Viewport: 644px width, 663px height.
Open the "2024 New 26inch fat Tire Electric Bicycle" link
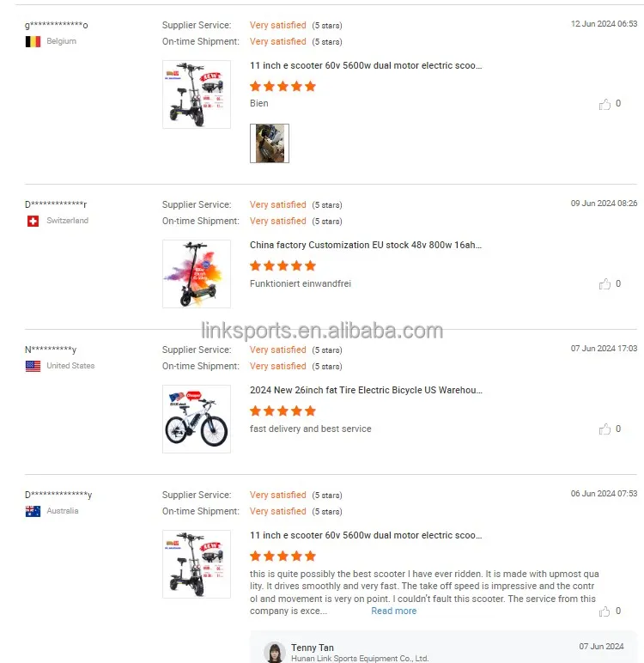366,390
